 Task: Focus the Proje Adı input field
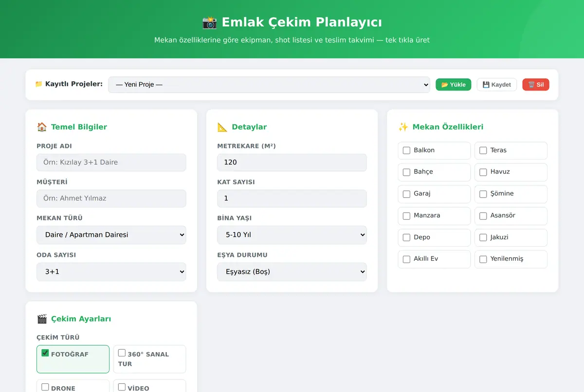click(111, 162)
